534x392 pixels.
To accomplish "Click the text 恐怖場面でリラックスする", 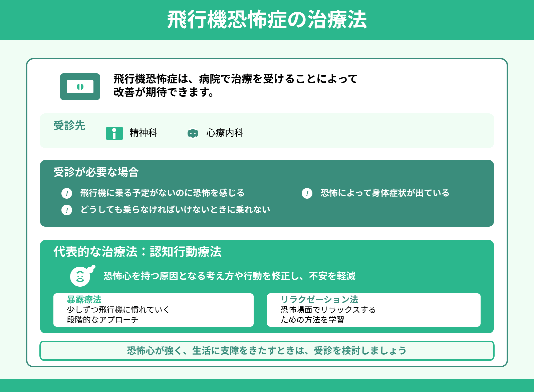I will [328, 310].
